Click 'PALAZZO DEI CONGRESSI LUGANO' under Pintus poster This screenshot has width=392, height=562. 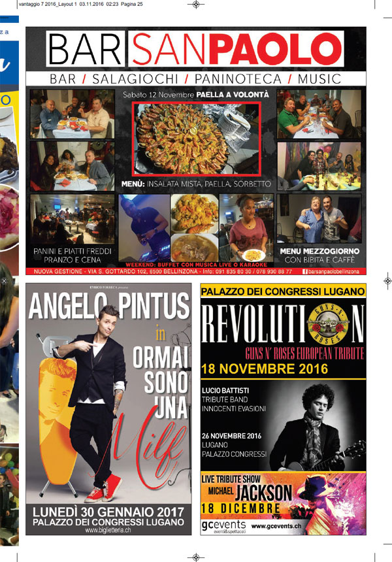pyautogui.click(x=108, y=522)
